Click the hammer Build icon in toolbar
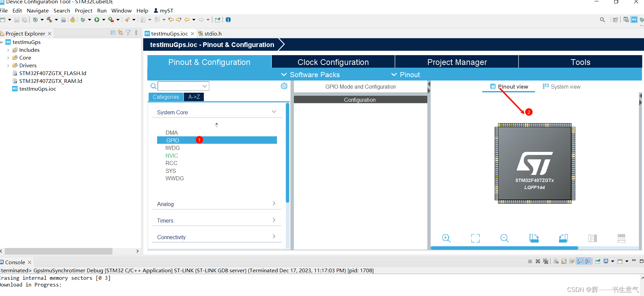644x296 pixels. [49, 20]
